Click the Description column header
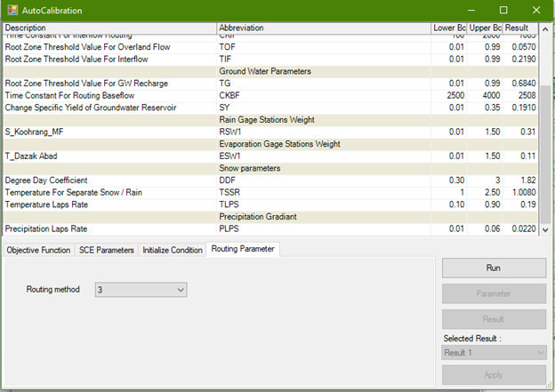This screenshot has height=392, width=555. coord(109,28)
